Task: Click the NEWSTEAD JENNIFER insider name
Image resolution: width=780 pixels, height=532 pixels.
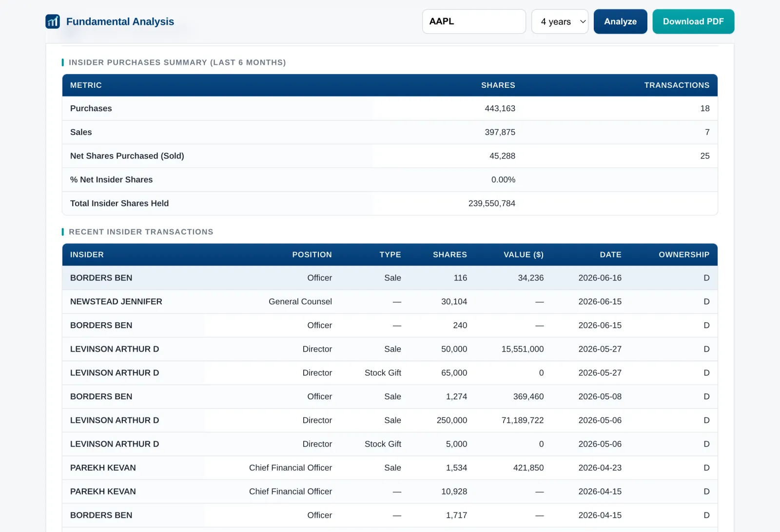Action: click(116, 302)
